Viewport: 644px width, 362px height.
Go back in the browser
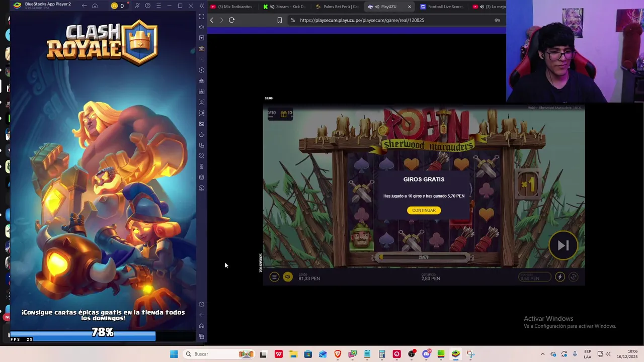[x=212, y=20]
